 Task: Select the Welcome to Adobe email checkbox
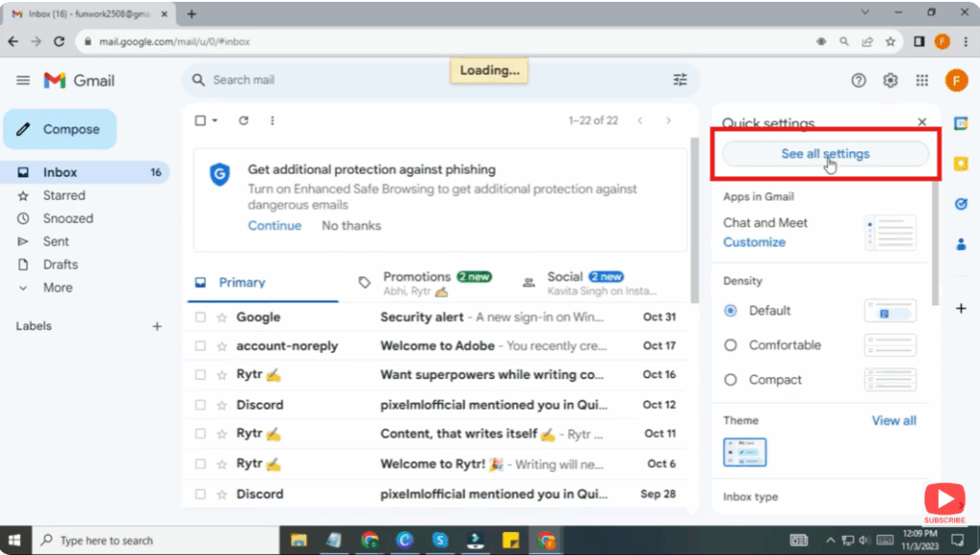(200, 346)
